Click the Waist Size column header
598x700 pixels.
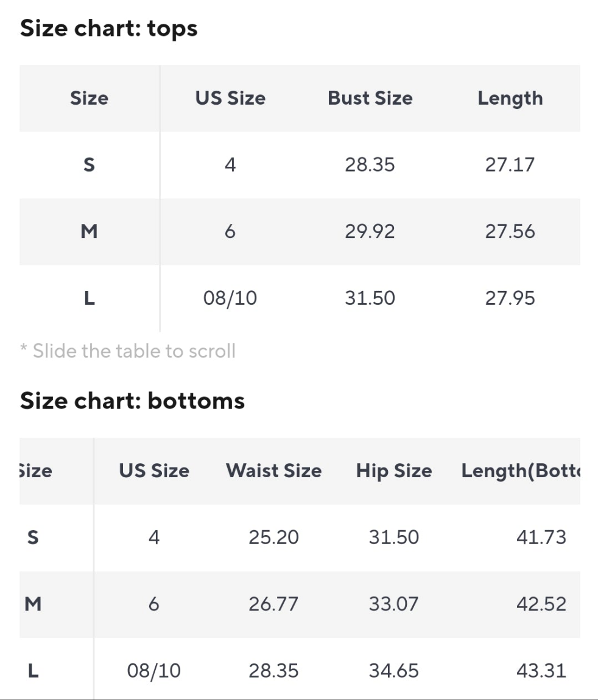tap(273, 471)
